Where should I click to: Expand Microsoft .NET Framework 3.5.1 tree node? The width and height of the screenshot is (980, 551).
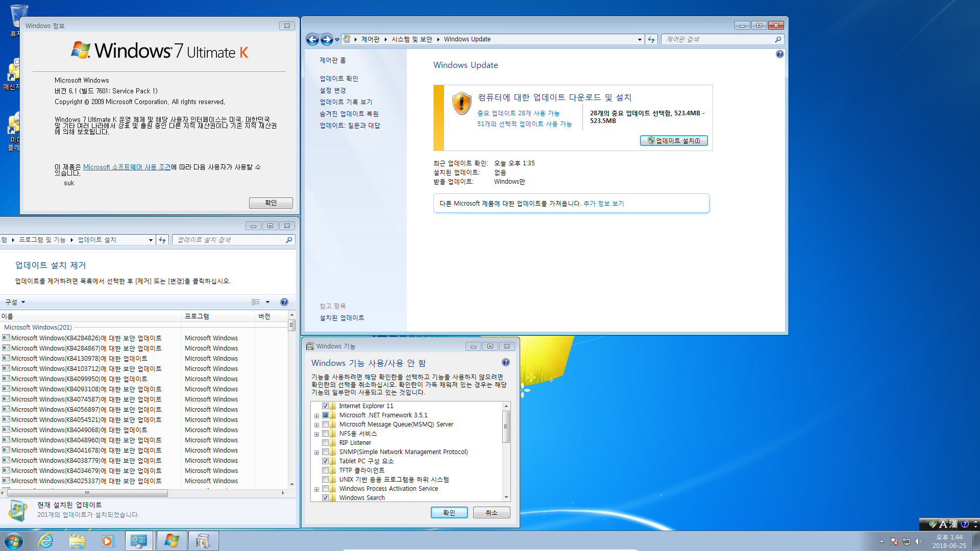click(316, 416)
